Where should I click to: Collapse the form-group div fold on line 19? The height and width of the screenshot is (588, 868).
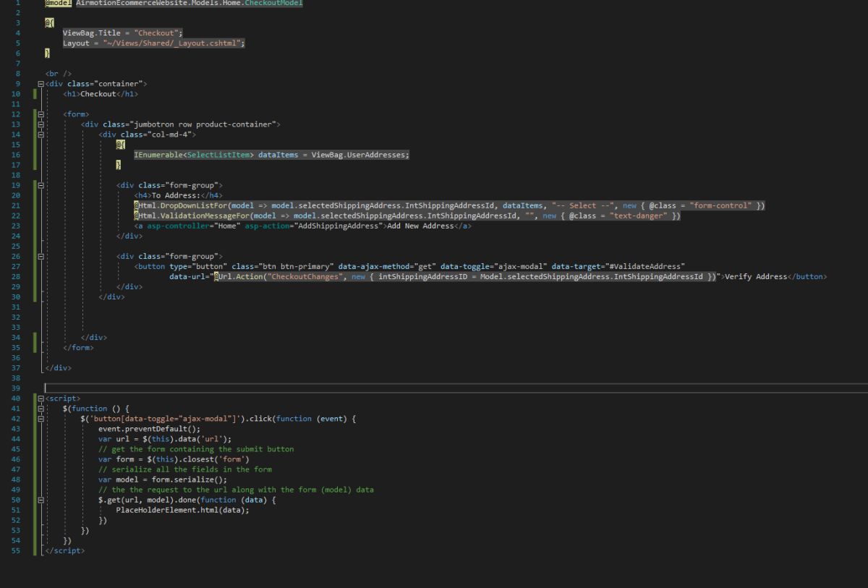41,185
